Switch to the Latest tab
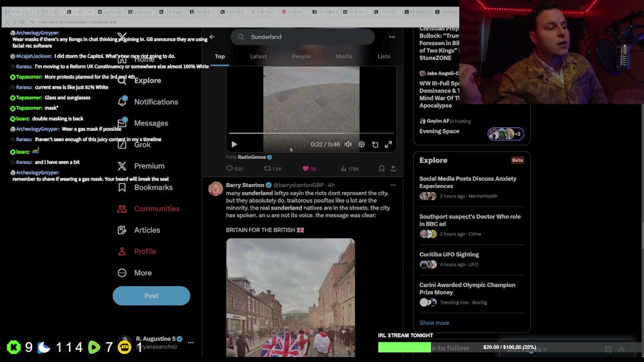The height and width of the screenshot is (362, 644). point(258,56)
